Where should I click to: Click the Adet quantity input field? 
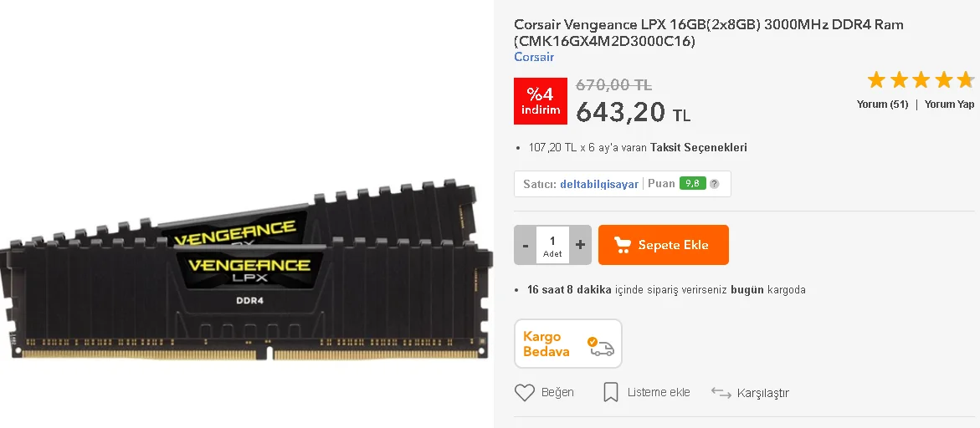tap(552, 245)
